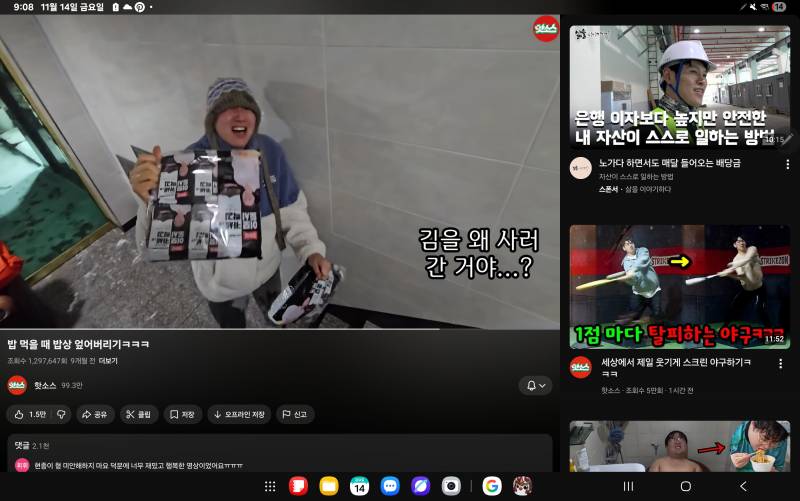Tap the date 11월 14일 금요일
Viewport: 800px width, 501px height.
point(72,7)
